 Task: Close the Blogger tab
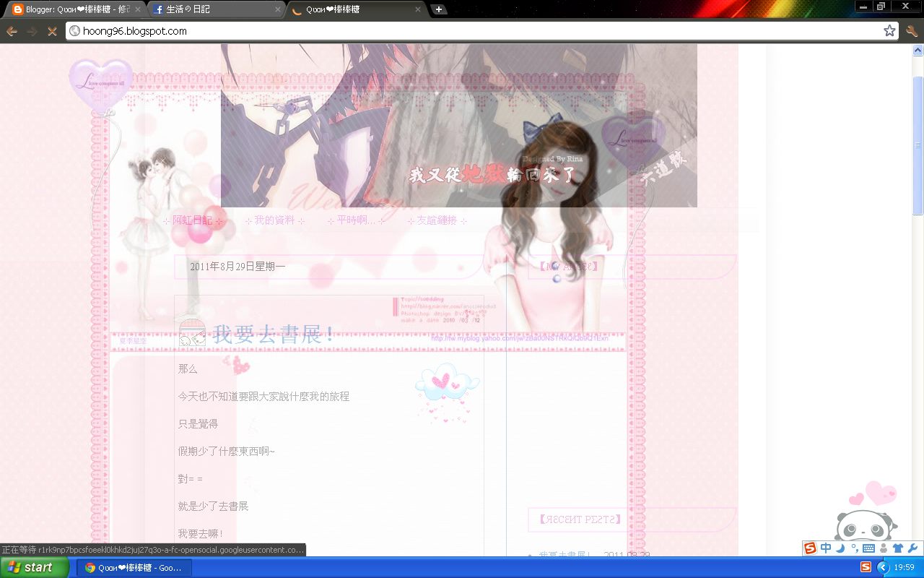point(138,9)
